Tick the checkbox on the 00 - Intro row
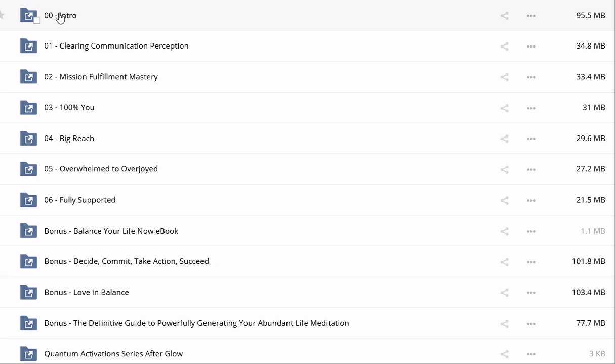Viewport: 615px width, 364px height. click(36, 20)
